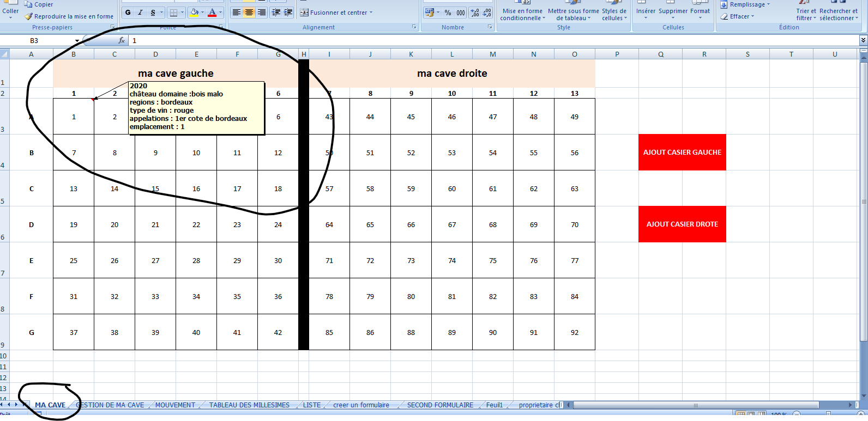868x421 pixels.
Task: Select cell containing number 92
Action: click(x=574, y=332)
